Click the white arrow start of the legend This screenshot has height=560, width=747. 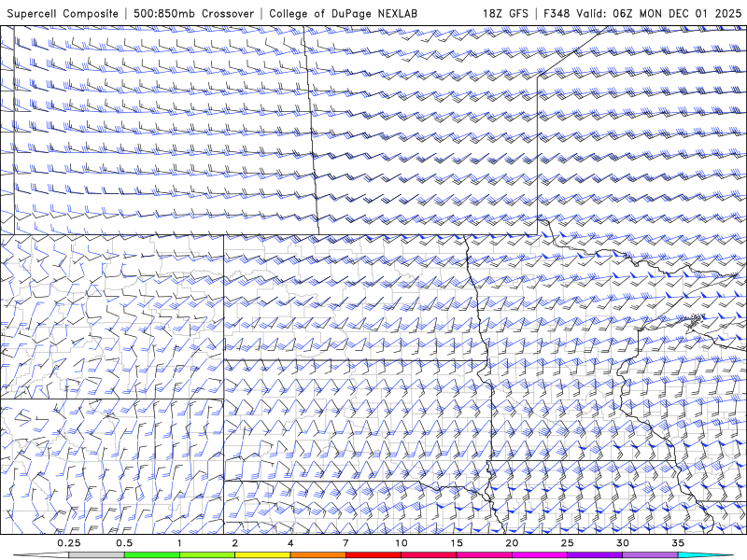click(x=41, y=555)
